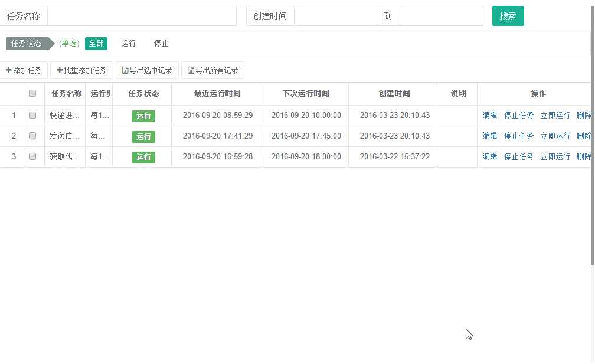Click 立即运行 link in row 3
This screenshot has height=364, width=595.
[555, 156]
